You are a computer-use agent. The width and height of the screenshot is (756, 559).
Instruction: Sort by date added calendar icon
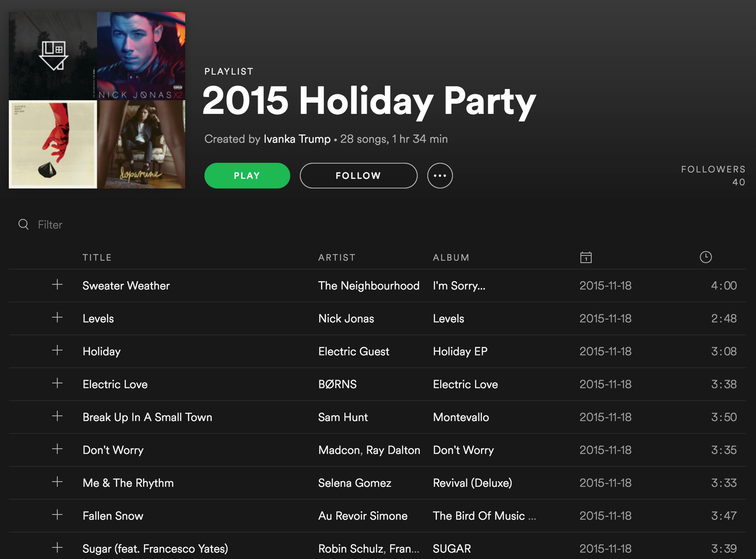tap(586, 257)
